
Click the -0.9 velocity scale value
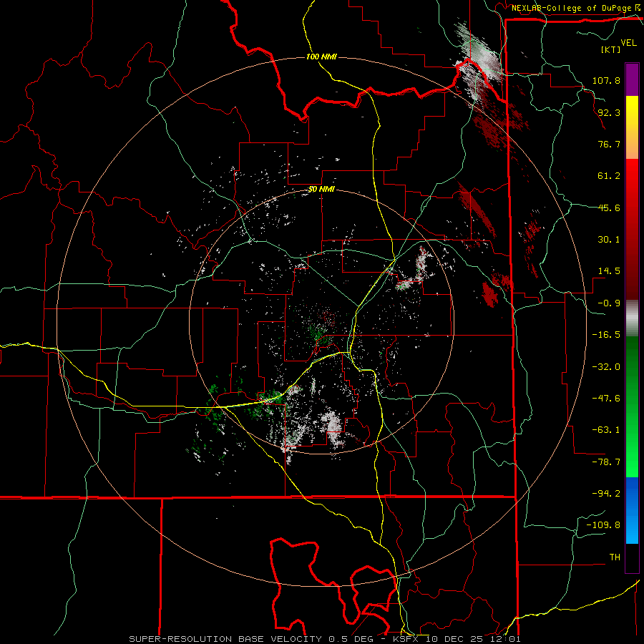coord(609,303)
